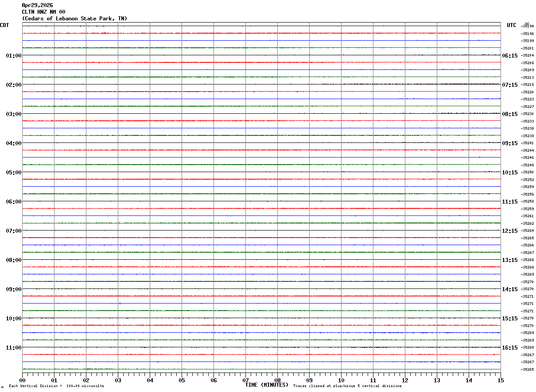Screen dimensions: 536x392
Task: Click the DC offset value '-35258'
Action: coord(527,202)
